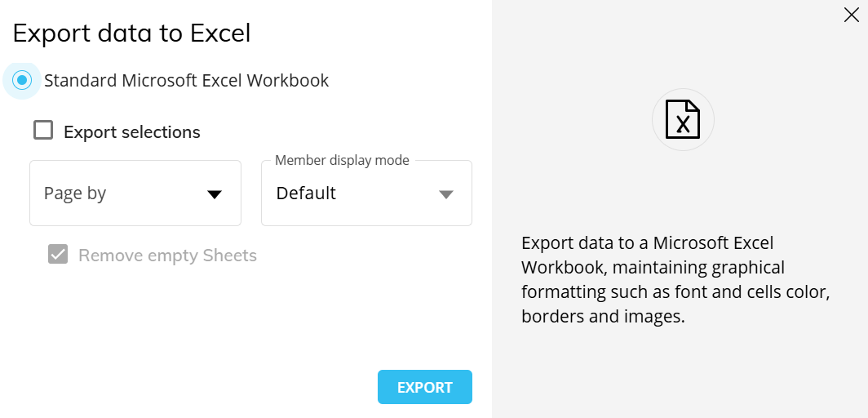This screenshot has height=418, width=868.
Task: Click the blue halo around radio button
Action: pyautogui.click(x=22, y=80)
